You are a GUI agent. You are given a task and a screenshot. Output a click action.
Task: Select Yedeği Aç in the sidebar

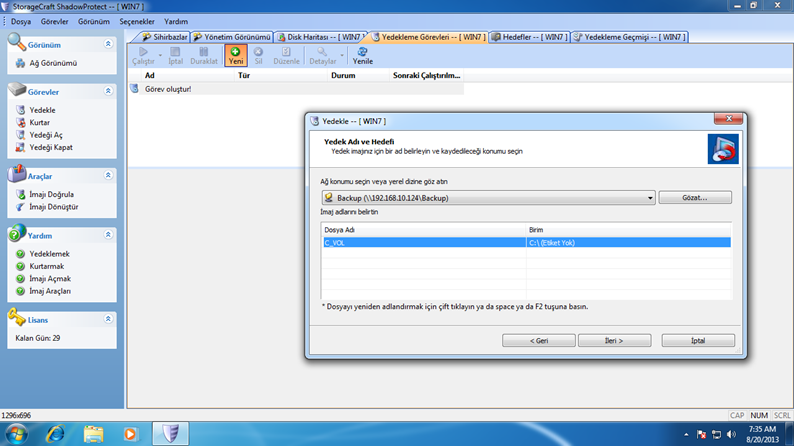click(x=46, y=135)
